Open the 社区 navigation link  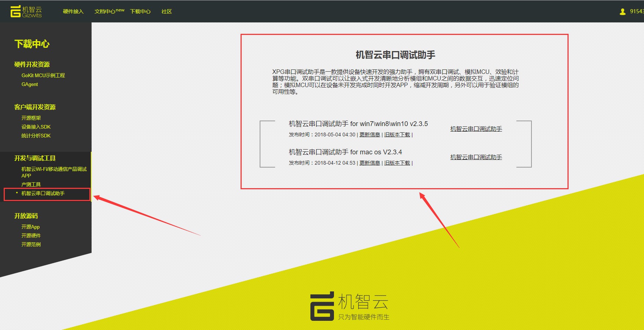[x=167, y=12]
